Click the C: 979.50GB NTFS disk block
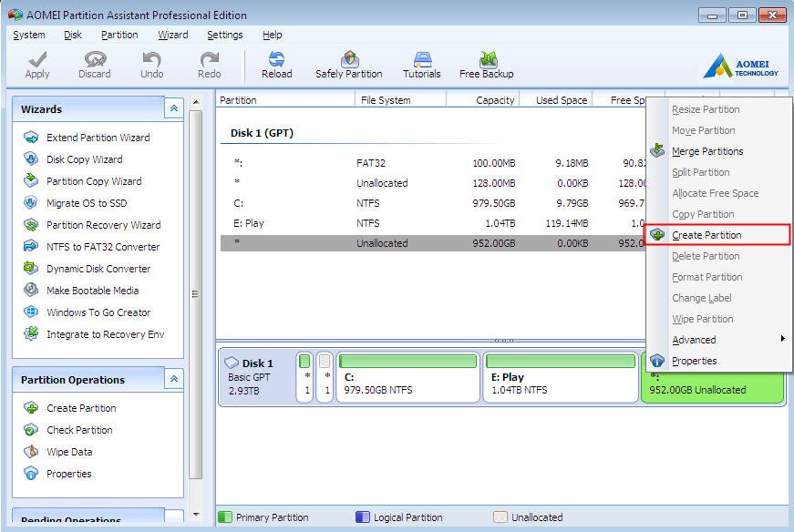The width and height of the screenshot is (794, 532). pos(407,378)
